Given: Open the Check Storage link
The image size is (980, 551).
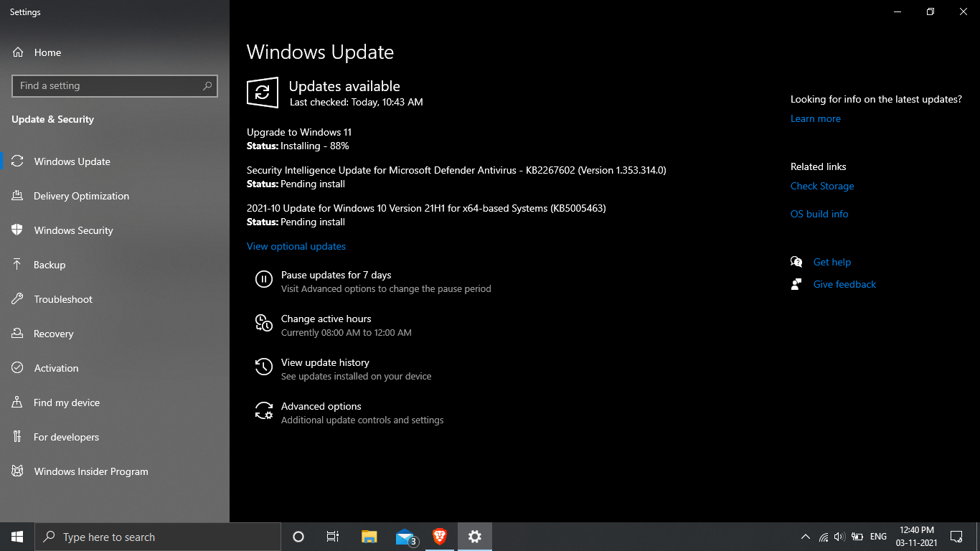Looking at the screenshot, I should [x=822, y=186].
